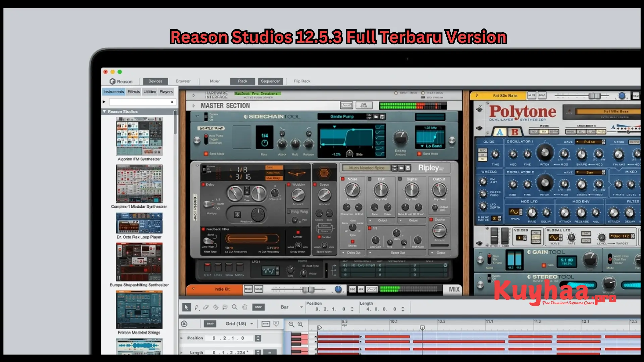Click the Sequencer button

tap(270, 81)
